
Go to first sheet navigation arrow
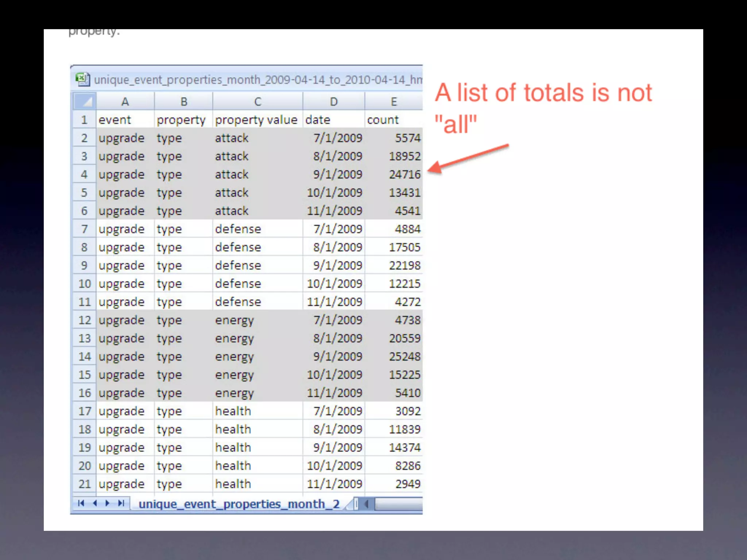81,503
